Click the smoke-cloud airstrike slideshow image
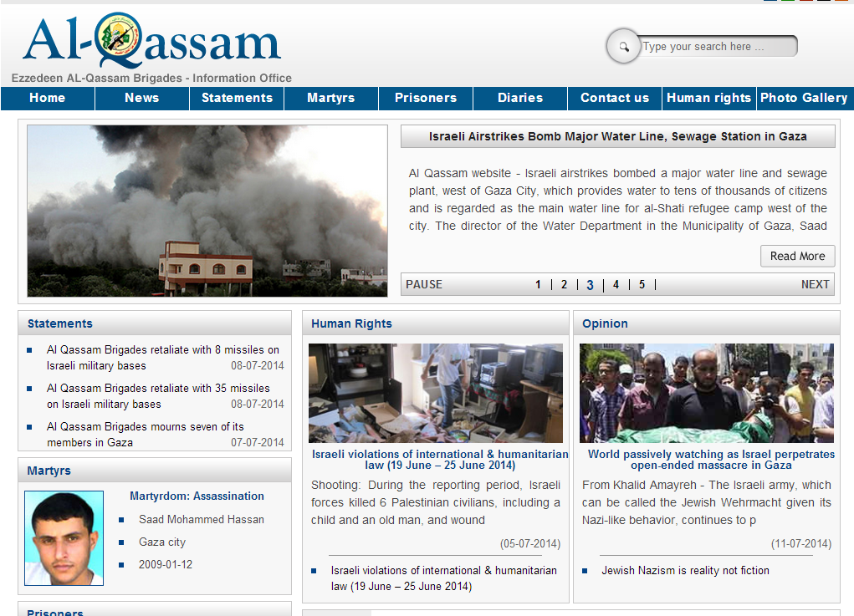Image resolution: width=854 pixels, height=616 pixels. (x=207, y=211)
